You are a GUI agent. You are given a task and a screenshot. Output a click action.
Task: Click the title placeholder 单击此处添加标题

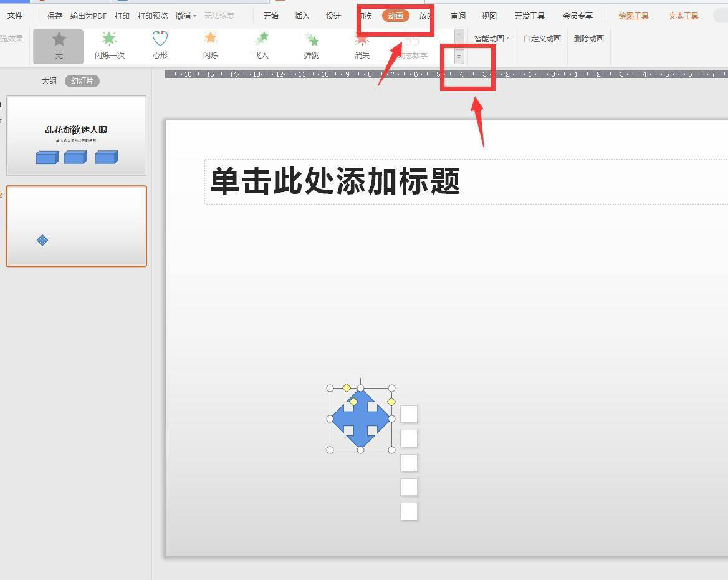[x=335, y=181]
